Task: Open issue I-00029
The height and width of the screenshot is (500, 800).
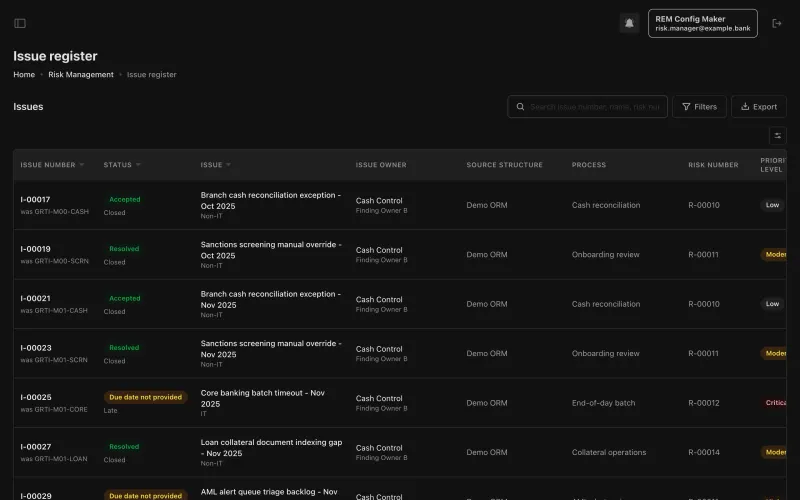Action: 36,496
